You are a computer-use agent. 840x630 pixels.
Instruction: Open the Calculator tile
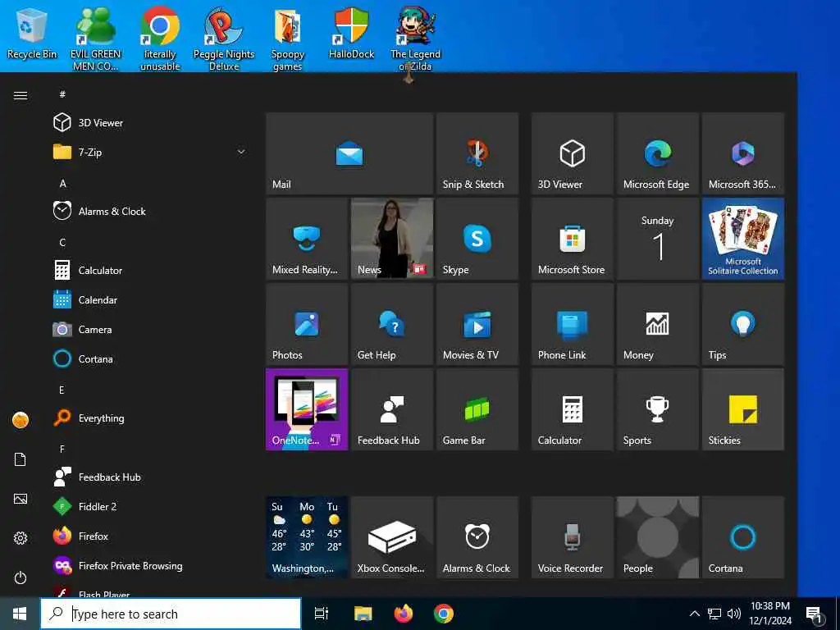click(x=572, y=409)
